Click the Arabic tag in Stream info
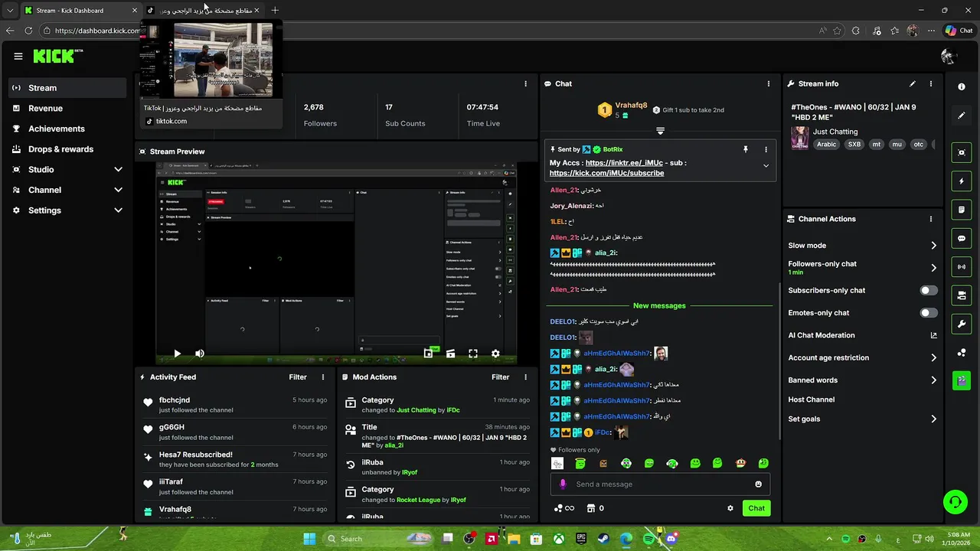Image resolution: width=980 pixels, height=551 pixels. [826, 144]
